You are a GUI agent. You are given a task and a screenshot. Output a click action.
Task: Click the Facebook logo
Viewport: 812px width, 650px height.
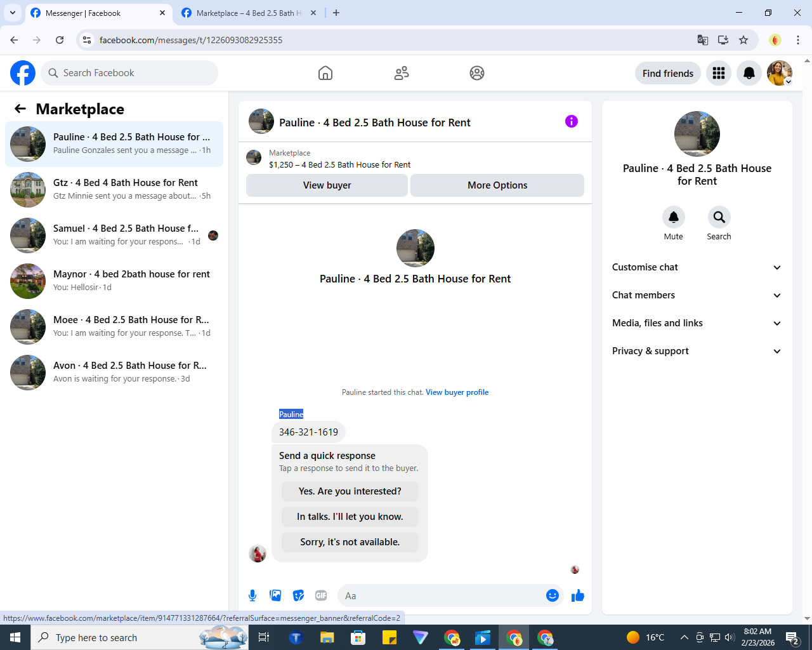coord(23,73)
